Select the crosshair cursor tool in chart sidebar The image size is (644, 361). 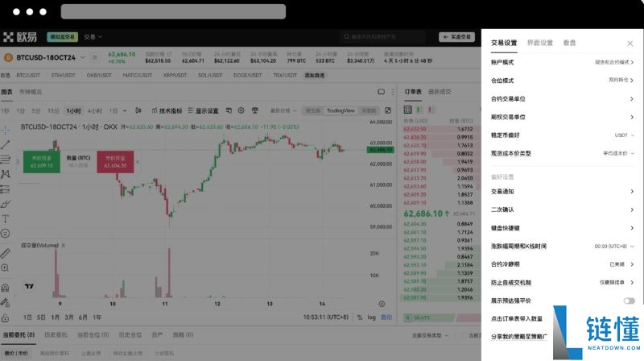coord(6,130)
